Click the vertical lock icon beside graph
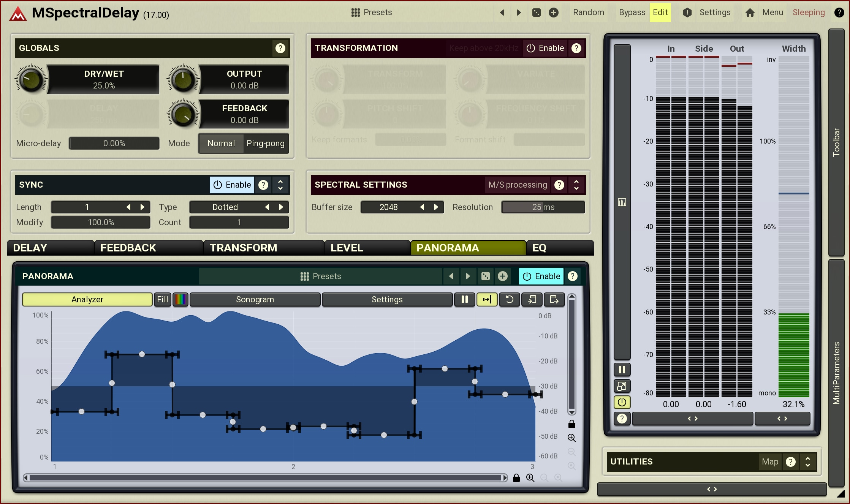 (x=571, y=424)
